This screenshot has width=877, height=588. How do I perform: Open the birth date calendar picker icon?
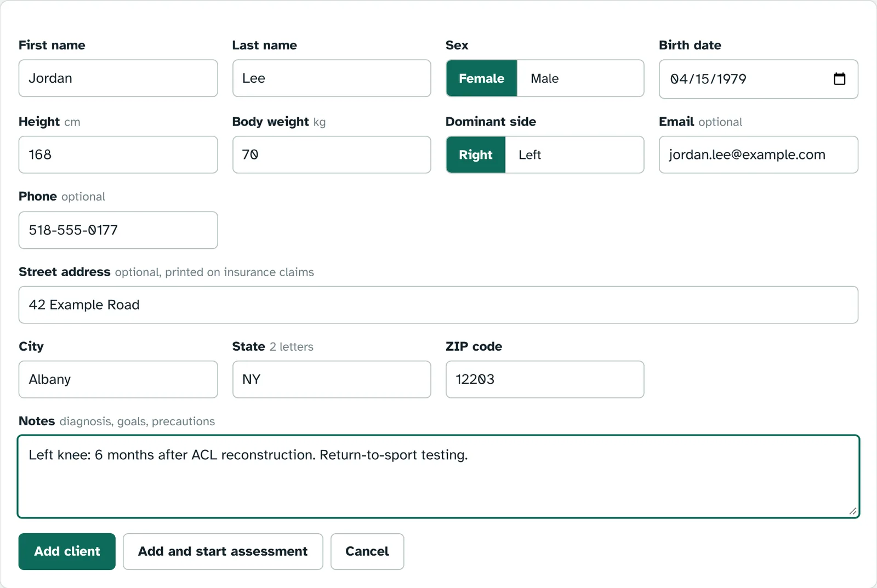click(x=839, y=79)
